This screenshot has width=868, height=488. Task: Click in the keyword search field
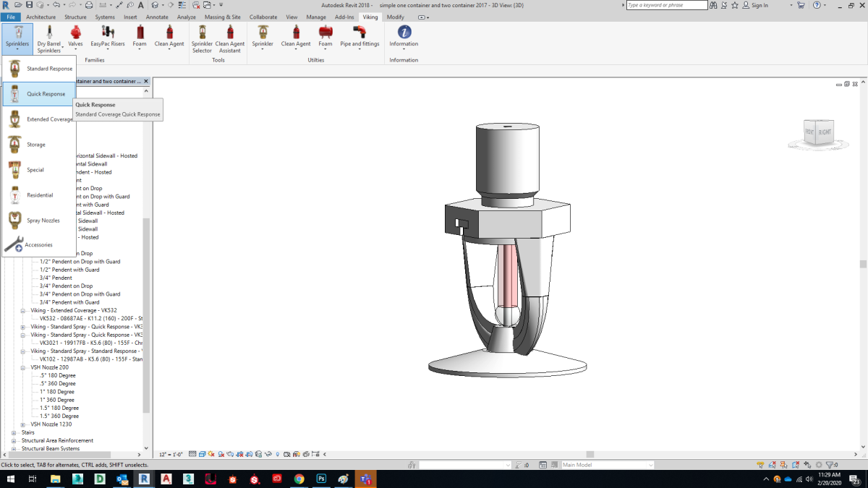pyautogui.click(x=667, y=5)
